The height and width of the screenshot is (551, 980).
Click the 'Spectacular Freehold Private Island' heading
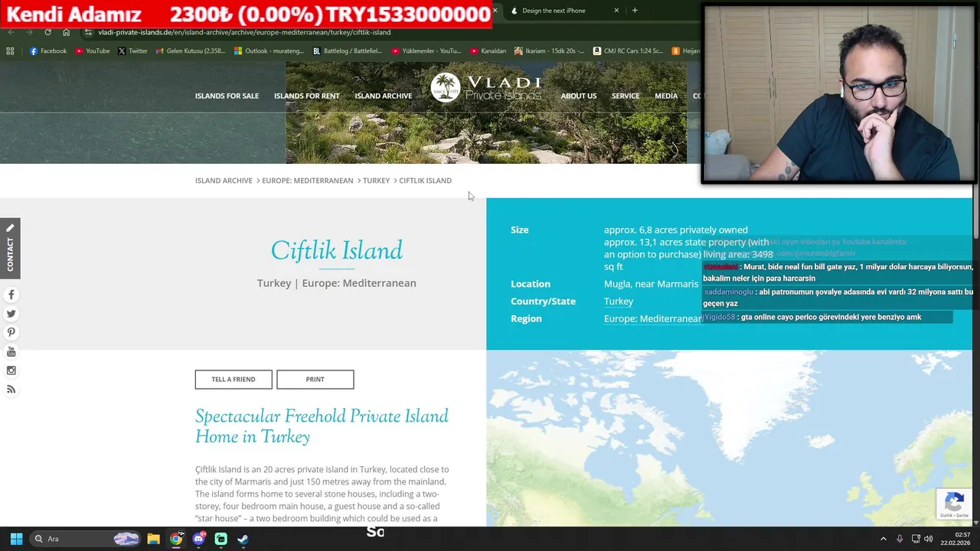[x=322, y=426]
